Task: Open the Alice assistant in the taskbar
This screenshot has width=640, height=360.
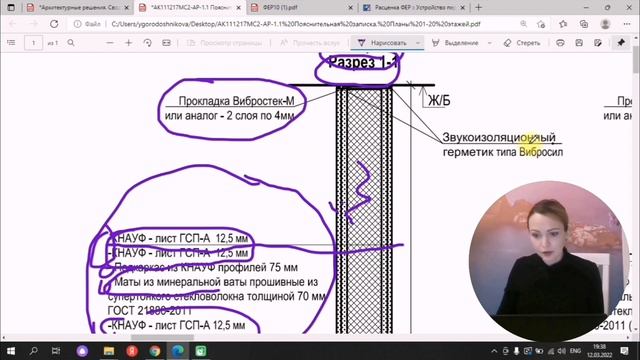Action: click(82, 351)
